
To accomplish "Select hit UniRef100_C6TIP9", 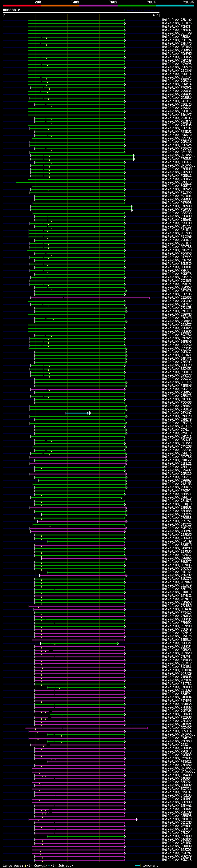I will (177, 33).
